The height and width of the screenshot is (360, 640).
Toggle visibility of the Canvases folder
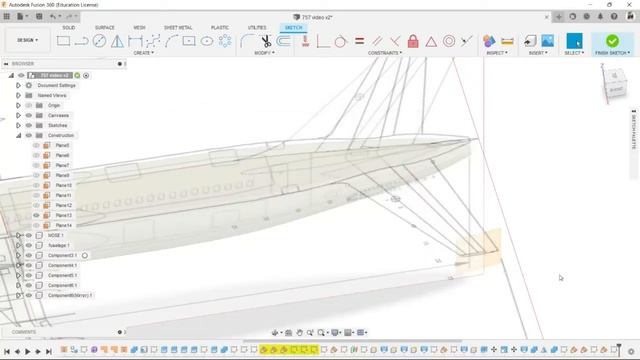[x=29, y=116]
